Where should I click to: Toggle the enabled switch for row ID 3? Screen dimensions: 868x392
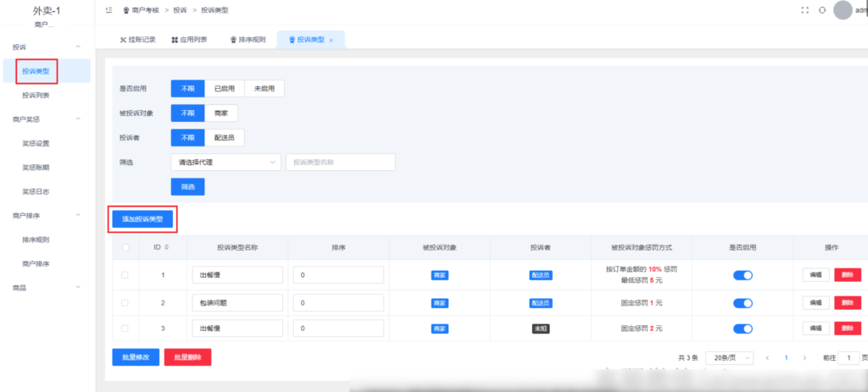click(x=743, y=329)
